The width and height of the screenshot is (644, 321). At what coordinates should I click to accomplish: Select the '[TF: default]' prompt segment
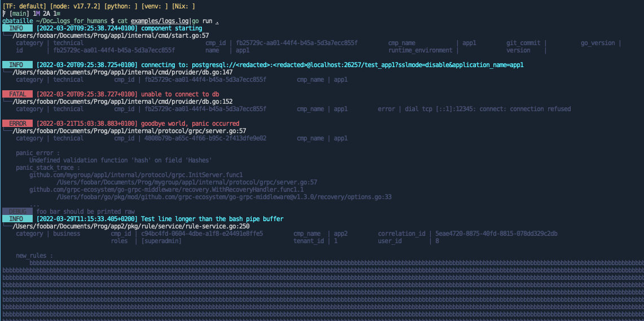24,6
